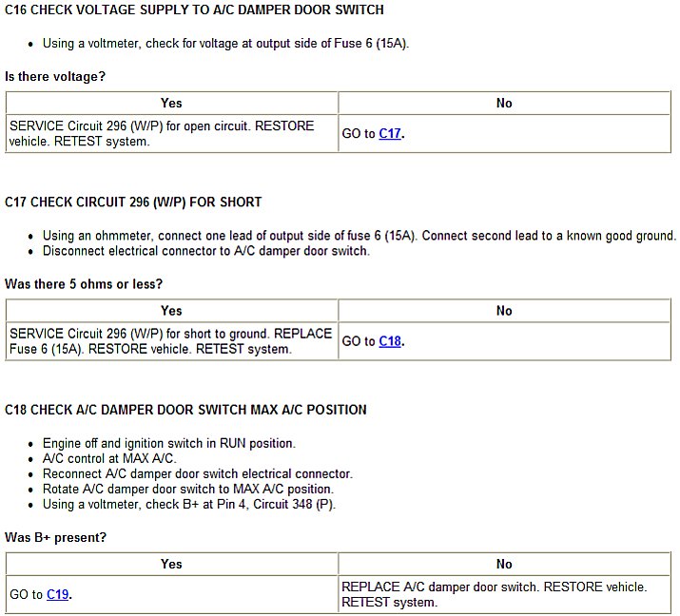Image resolution: width=680 pixels, height=616 pixels.
Task: Select the "Engine off and ignition switch in RUN" bullet
Action: click(169, 443)
